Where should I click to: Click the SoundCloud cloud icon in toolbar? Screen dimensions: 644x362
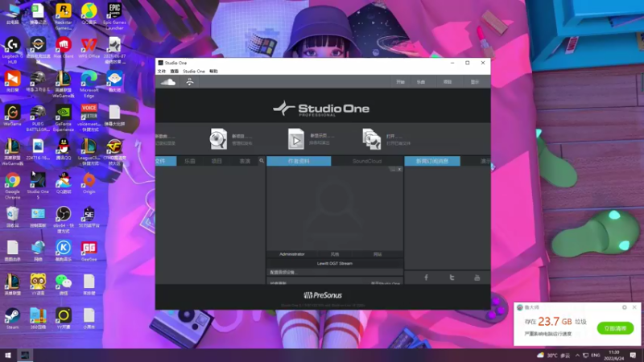coord(168,82)
